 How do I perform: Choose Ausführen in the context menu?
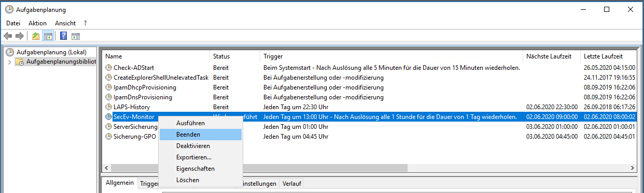pos(201,123)
